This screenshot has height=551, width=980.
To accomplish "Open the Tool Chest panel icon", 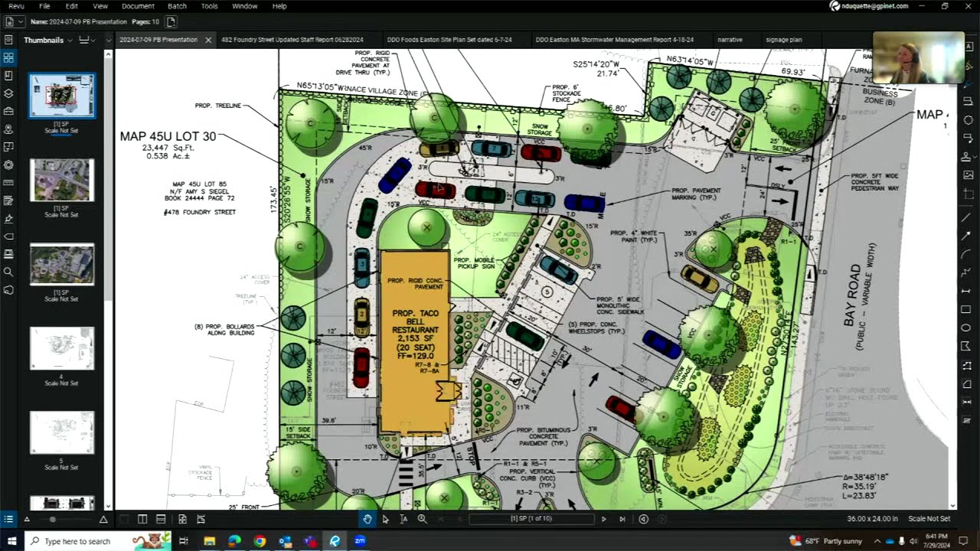I will pos(8,112).
